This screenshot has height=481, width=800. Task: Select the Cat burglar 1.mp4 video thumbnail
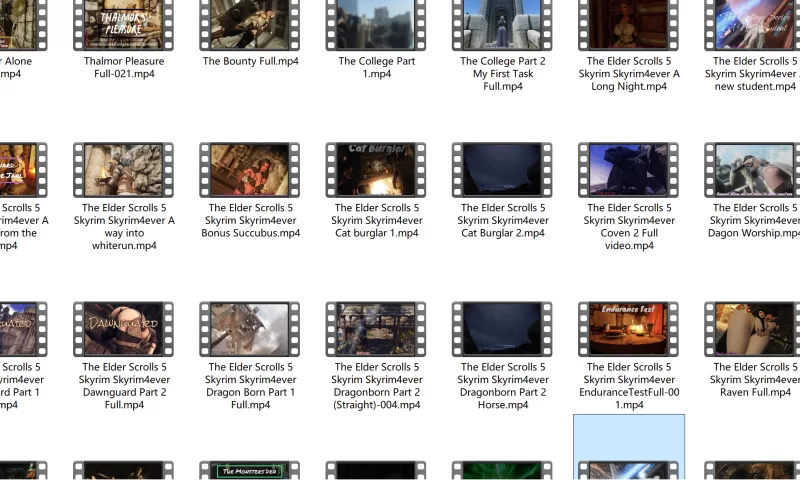376,170
